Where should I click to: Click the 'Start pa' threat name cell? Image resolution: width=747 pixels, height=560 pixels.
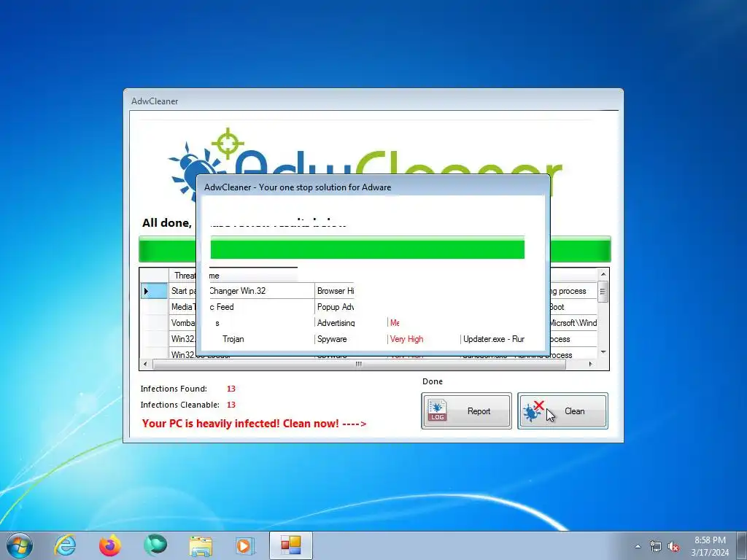point(183,291)
